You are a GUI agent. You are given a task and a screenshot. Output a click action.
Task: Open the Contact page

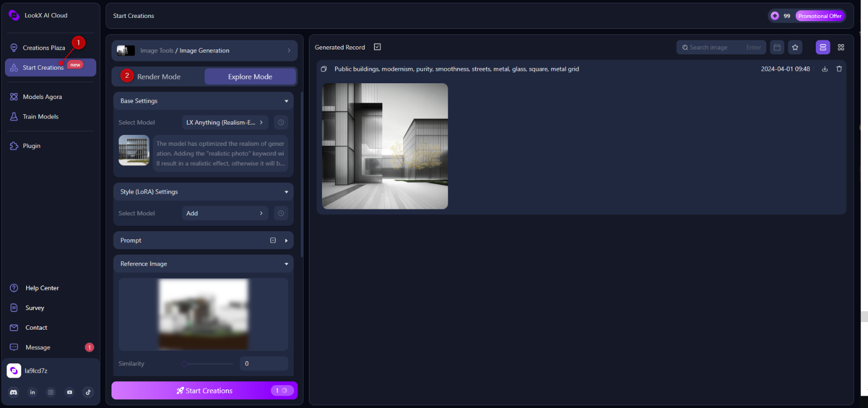(x=36, y=327)
